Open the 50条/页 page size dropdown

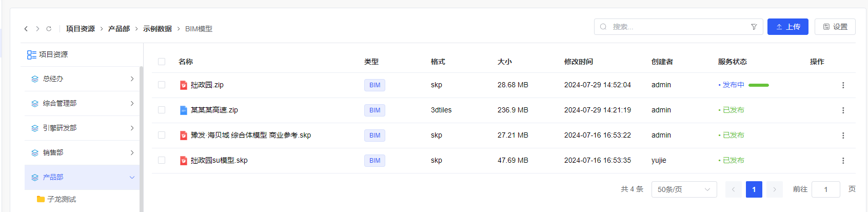tap(684, 189)
